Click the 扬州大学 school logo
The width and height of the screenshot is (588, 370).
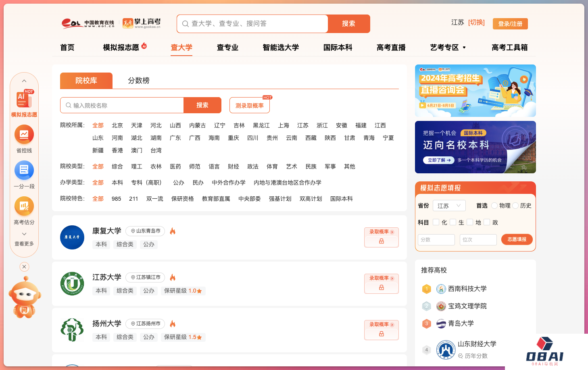[72, 330]
